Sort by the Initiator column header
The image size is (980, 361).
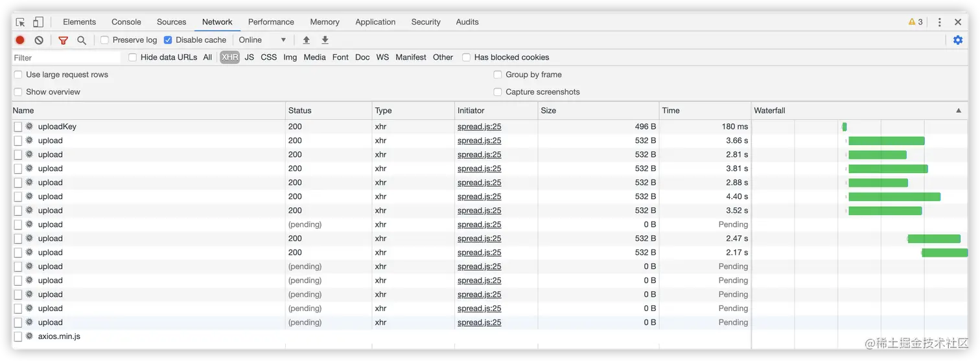(x=496, y=111)
